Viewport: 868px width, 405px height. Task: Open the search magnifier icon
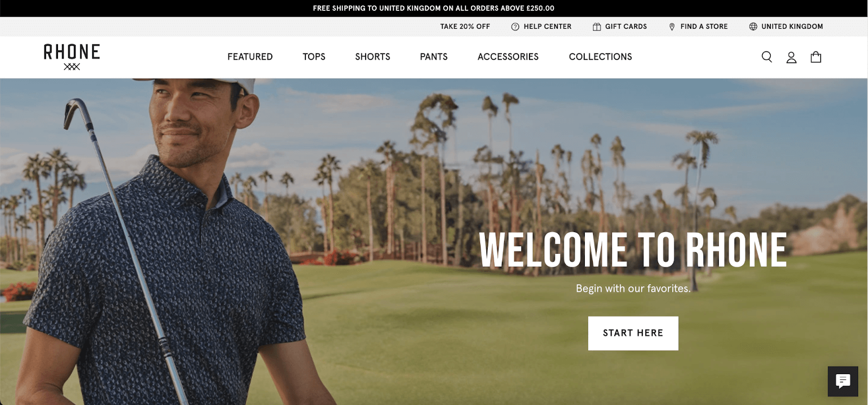pyautogui.click(x=767, y=57)
